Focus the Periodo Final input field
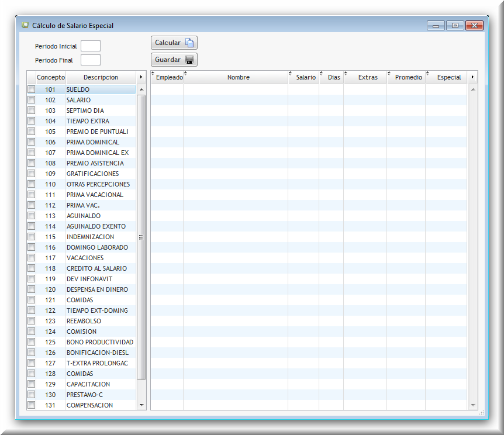The height and width of the screenshot is (435, 504). click(91, 60)
